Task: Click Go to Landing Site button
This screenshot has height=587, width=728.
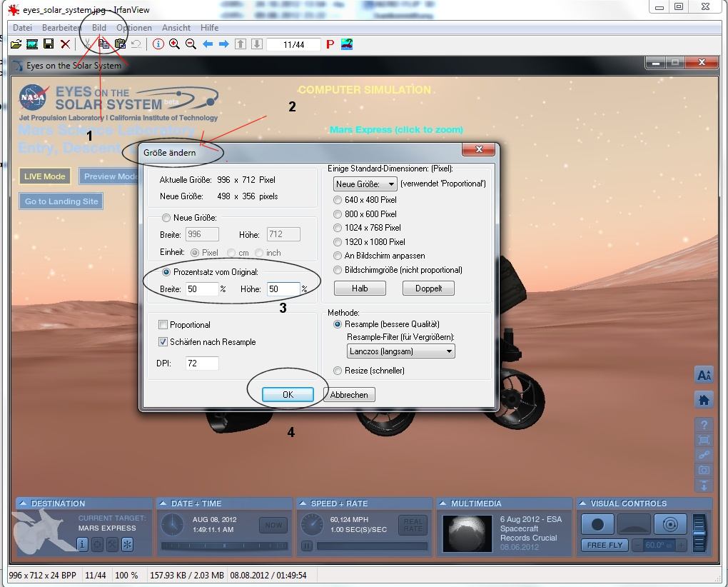Action: (x=61, y=201)
